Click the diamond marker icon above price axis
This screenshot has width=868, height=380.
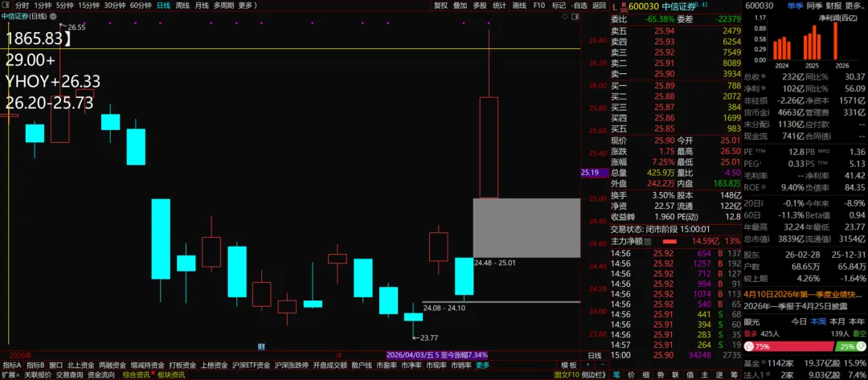(x=564, y=17)
